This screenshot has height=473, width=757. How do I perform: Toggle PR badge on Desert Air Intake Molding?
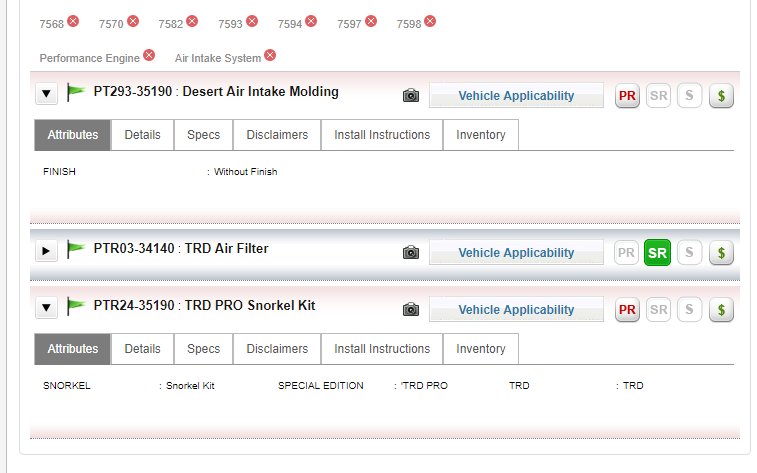point(627,96)
